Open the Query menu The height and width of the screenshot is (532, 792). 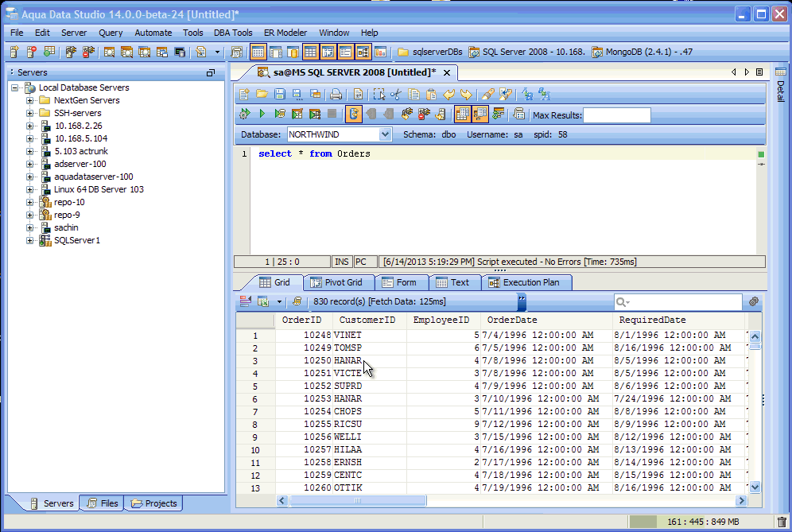111,33
